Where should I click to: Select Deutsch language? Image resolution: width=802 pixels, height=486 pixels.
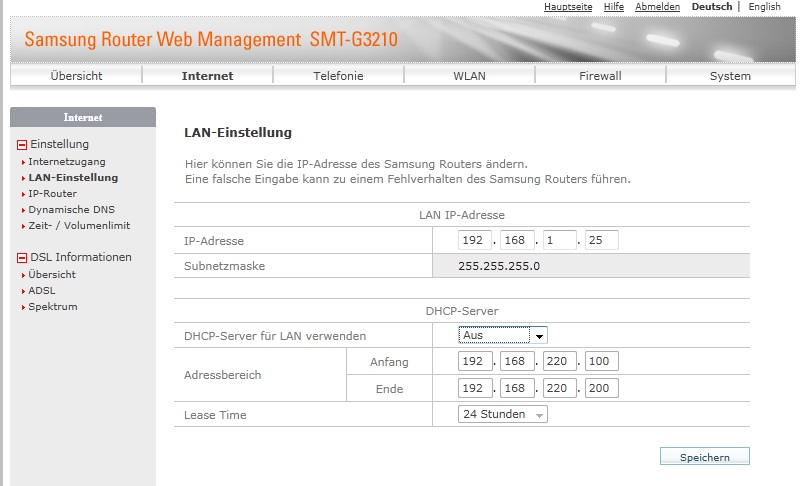(x=712, y=7)
